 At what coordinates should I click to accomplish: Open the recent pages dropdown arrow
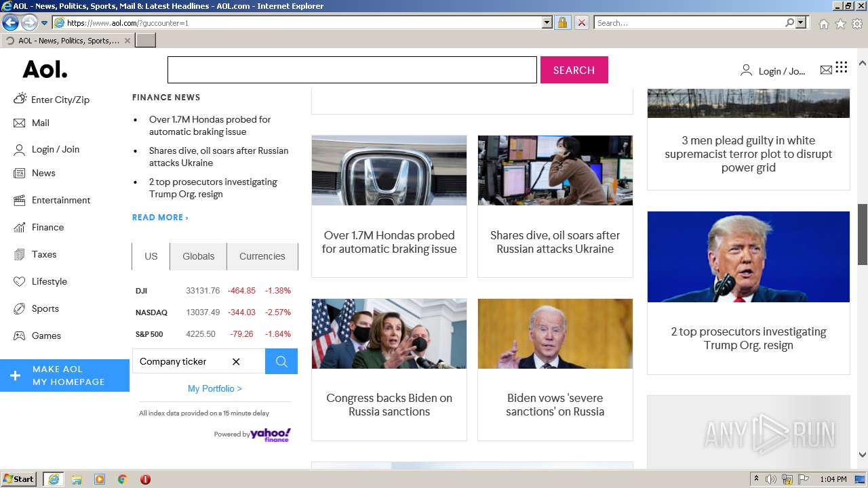[45, 23]
